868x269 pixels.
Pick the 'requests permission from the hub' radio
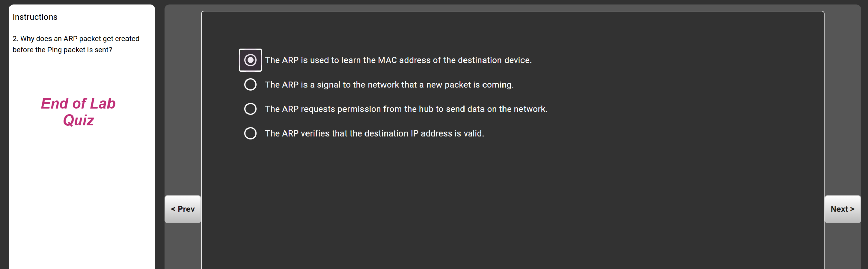coord(250,109)
